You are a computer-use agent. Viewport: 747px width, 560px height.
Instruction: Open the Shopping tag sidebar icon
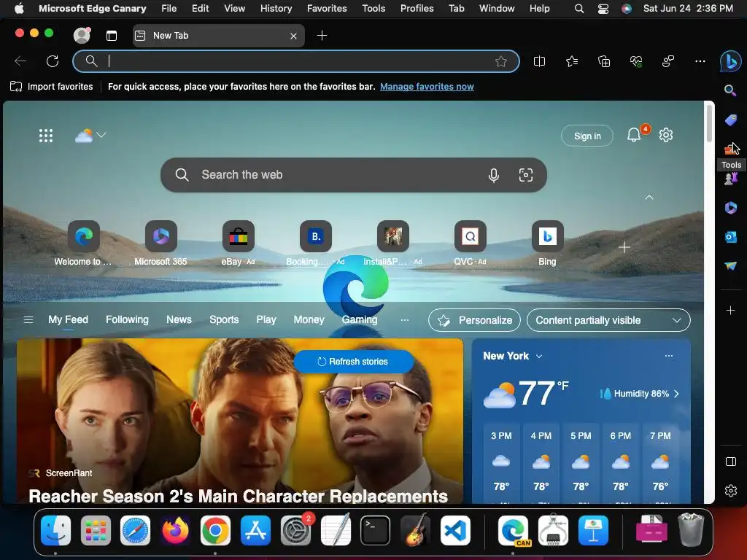pos(730,120)
